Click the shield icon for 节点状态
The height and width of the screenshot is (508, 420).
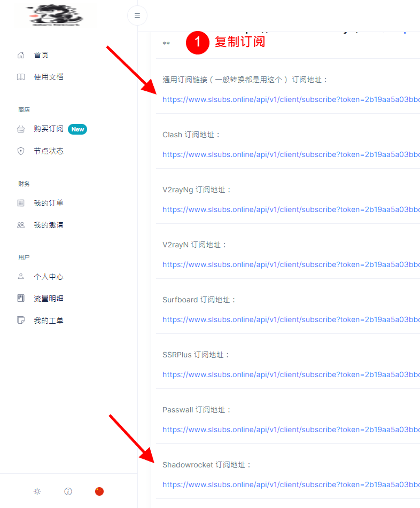pyautogui.click(x=21, y=151)
